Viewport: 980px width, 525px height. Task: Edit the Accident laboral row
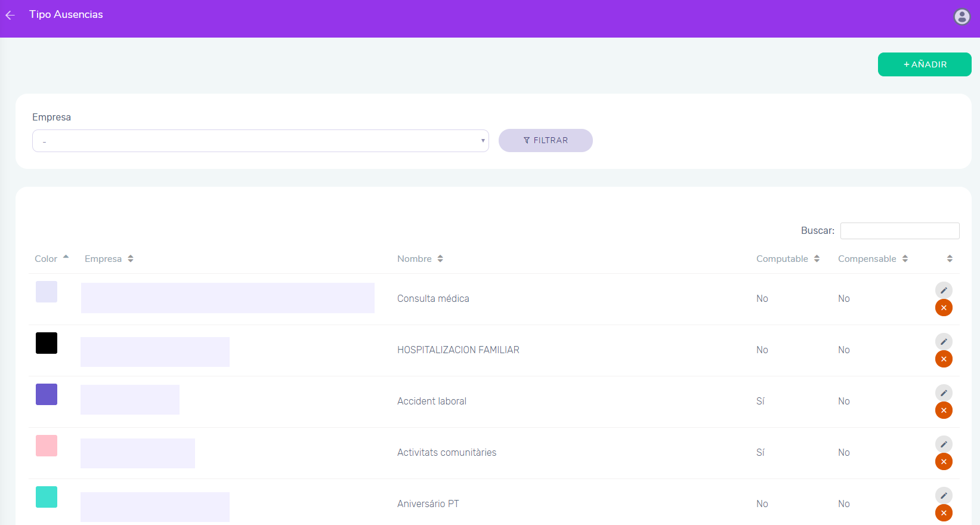[x=944, y=393]
